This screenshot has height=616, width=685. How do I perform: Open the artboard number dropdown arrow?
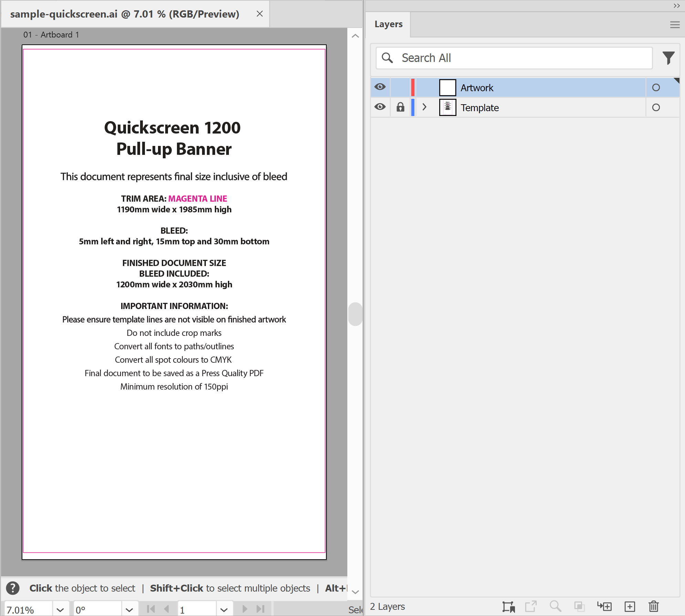click(x=224, y=610)
